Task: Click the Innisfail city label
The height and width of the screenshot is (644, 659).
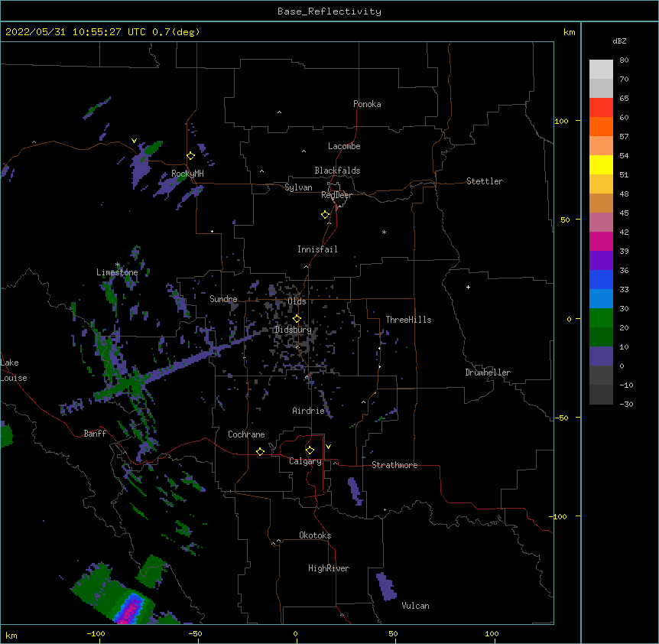Action: [x=317, y=249]
